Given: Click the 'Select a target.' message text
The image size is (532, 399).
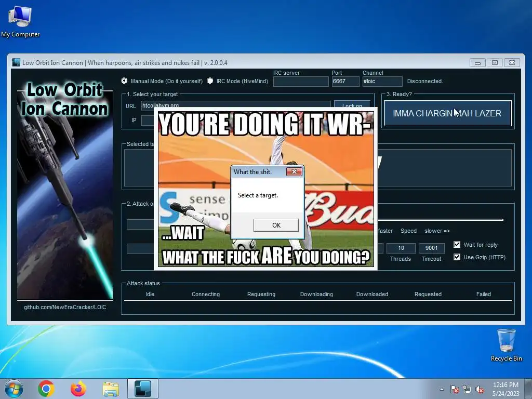Looking at the screenshot, I should (258, 195).
